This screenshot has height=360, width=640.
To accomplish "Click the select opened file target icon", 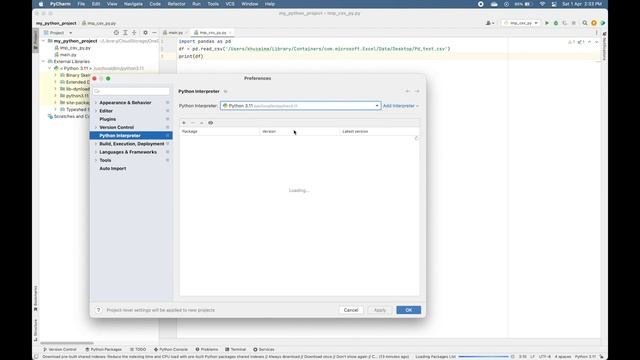I will [116, 33].
